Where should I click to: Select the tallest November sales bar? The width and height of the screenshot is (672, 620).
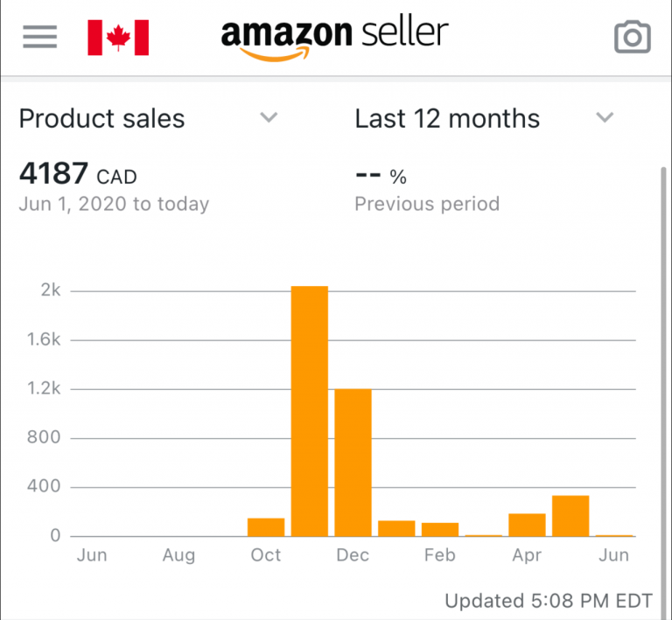point(310,411)
